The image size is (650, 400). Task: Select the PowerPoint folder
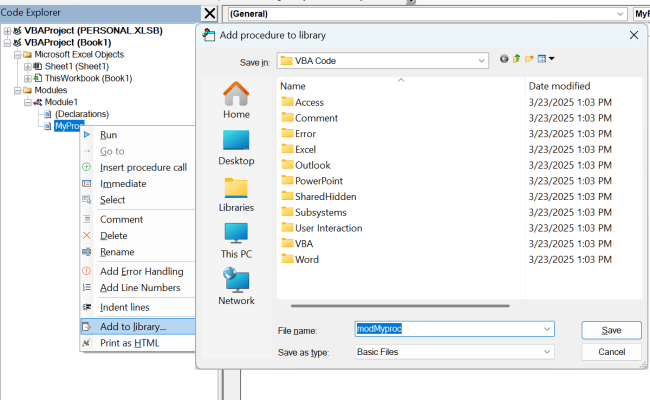(x=312, y=181)
